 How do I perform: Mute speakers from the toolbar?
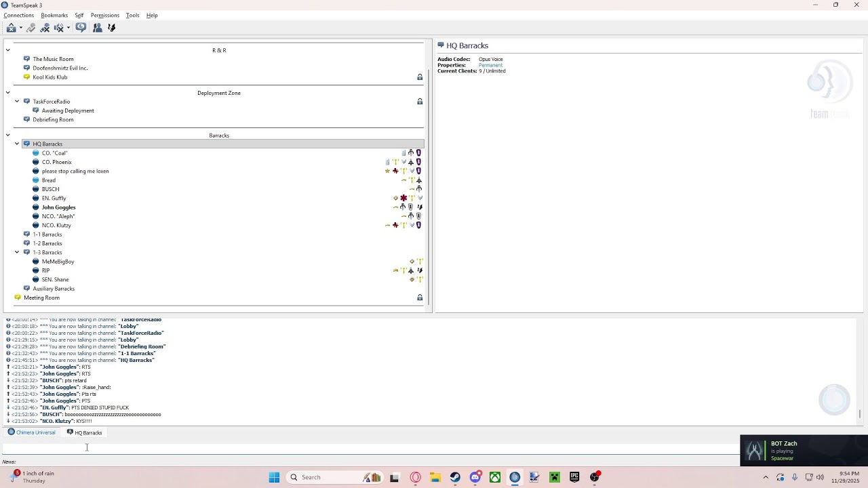(59, 28)
